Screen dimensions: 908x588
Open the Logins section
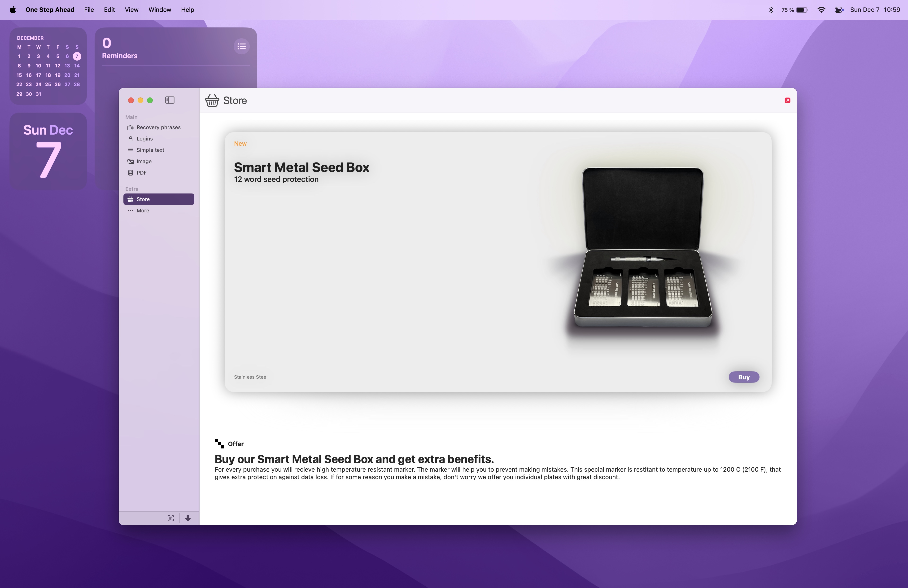[x=144, y=139]
